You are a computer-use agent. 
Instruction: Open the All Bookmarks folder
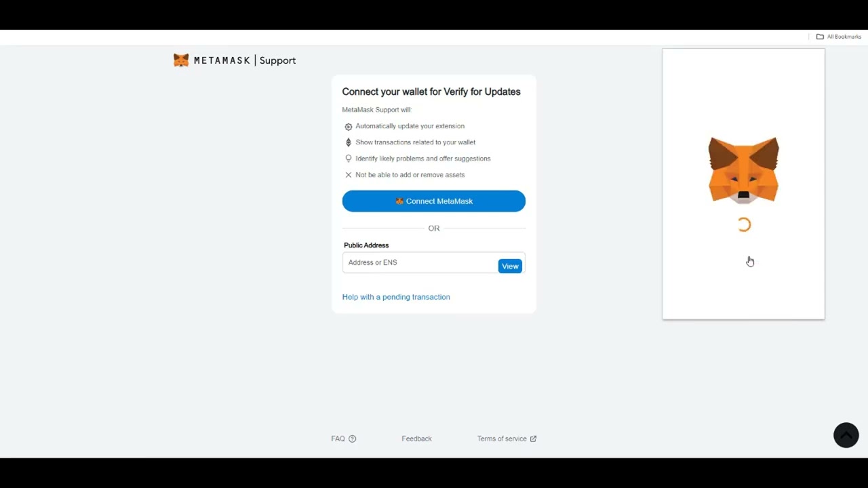[839, 37]
